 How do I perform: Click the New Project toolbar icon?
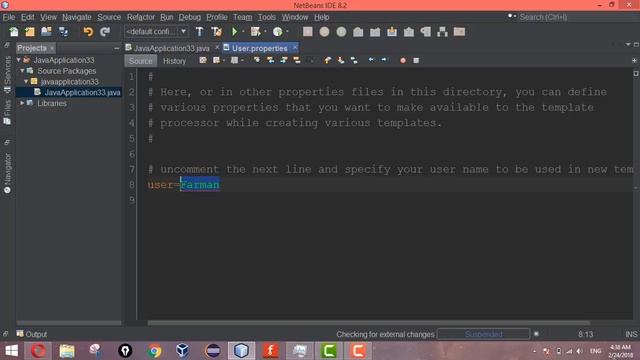tap(30, 32)
